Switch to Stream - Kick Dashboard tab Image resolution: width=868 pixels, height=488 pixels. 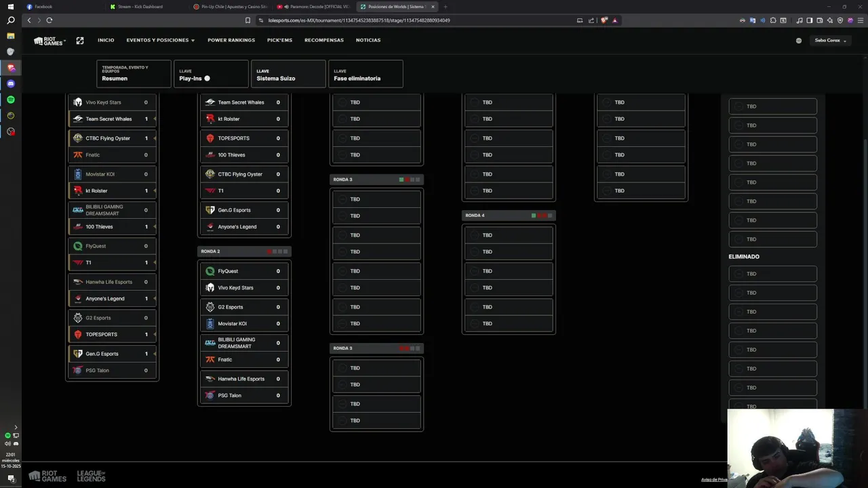coord(146,7)
